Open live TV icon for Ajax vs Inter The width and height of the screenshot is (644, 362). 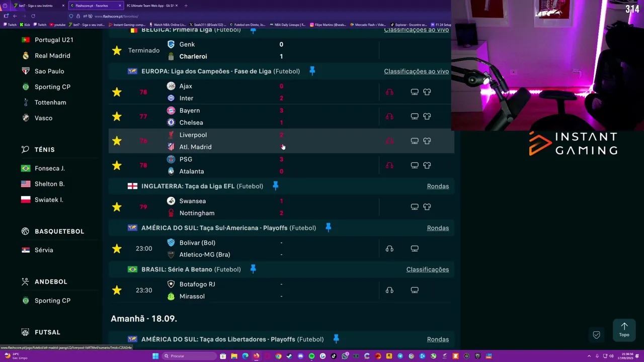[415, 92]
